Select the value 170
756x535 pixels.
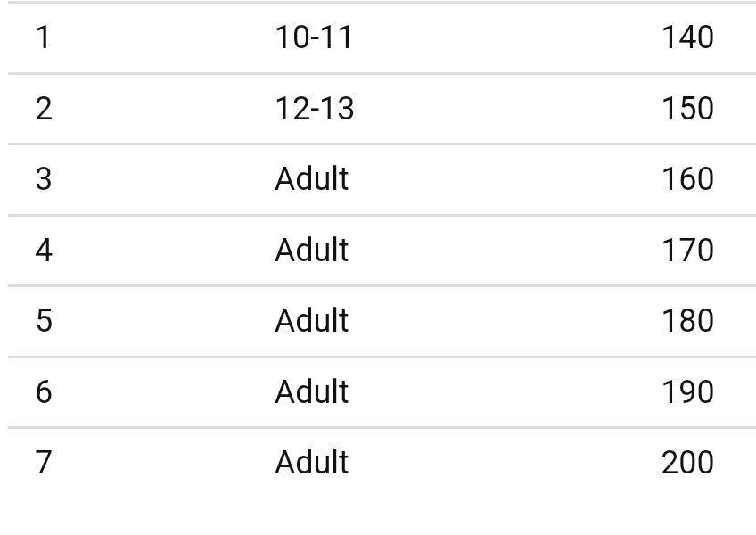687,251
